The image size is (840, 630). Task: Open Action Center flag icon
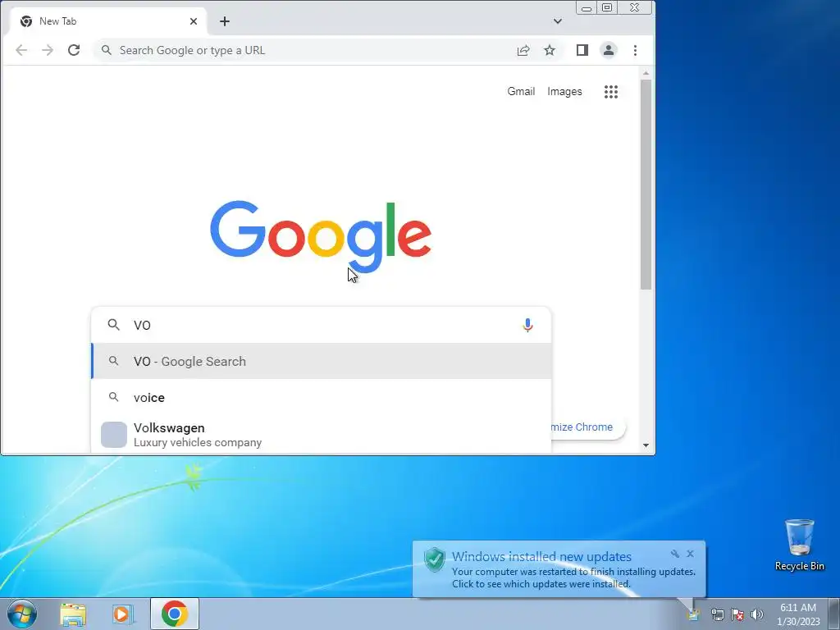[x=737, y=614]
